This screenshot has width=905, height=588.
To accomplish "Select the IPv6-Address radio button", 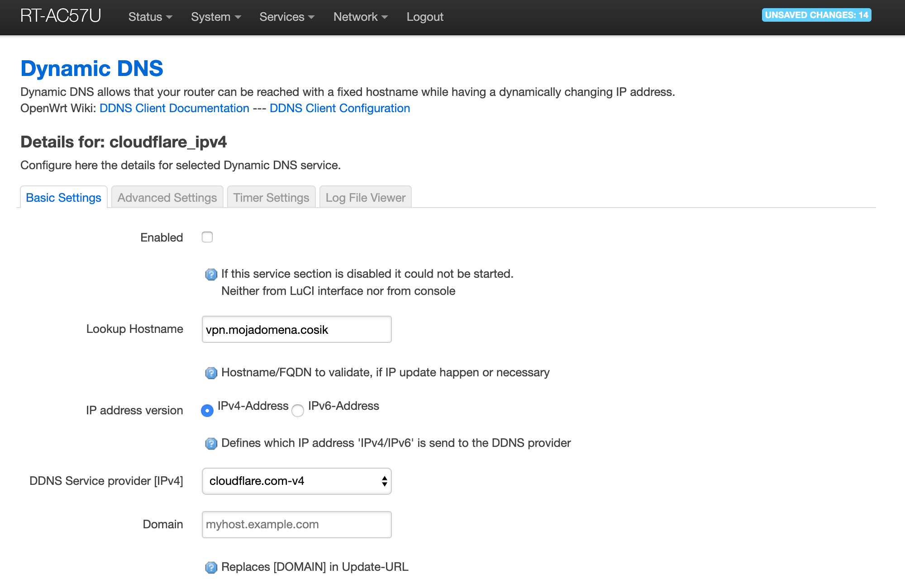I will pos(298,411).
